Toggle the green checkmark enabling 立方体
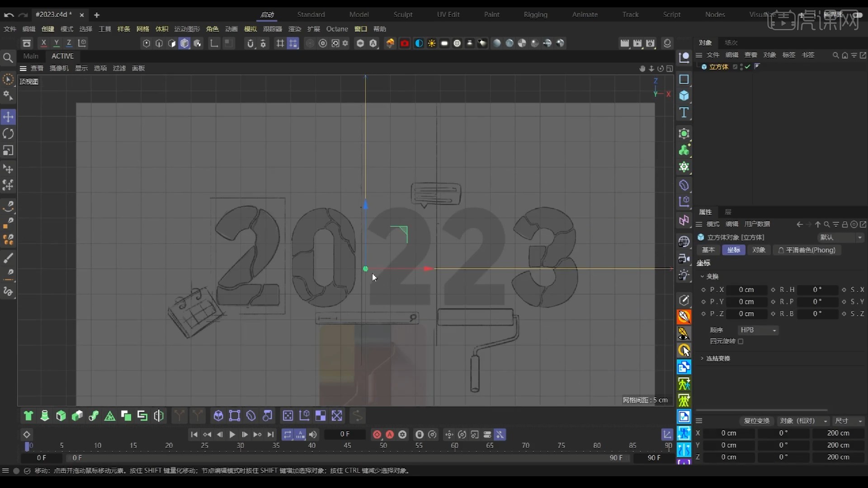 coord(747,67)
